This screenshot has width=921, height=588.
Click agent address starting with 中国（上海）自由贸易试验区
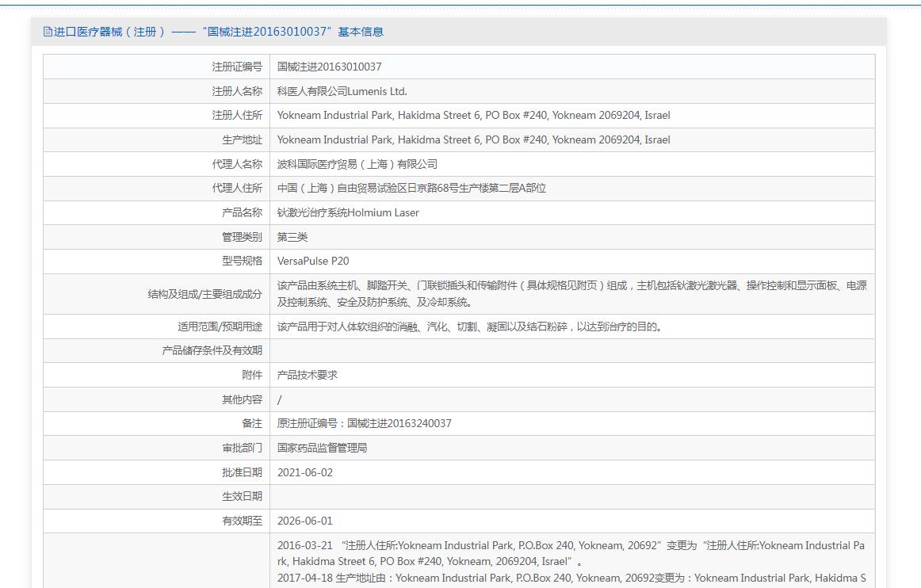tap(411, 189)
